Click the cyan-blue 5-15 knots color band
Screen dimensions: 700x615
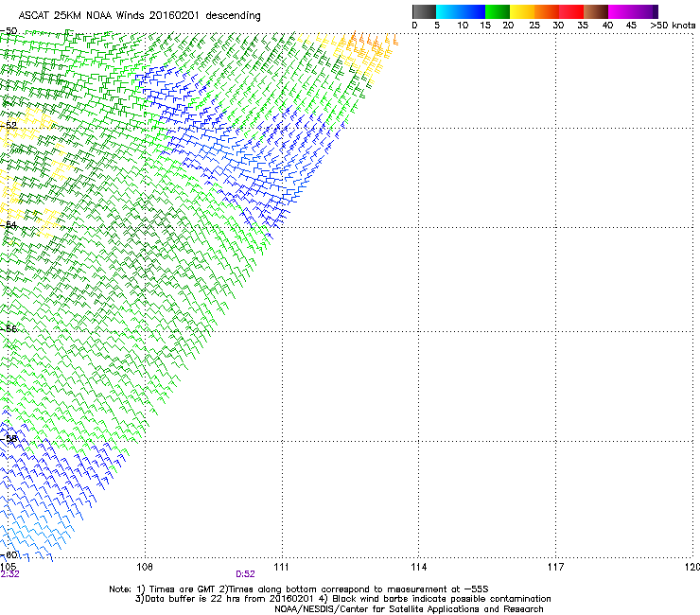coord(461,11)
